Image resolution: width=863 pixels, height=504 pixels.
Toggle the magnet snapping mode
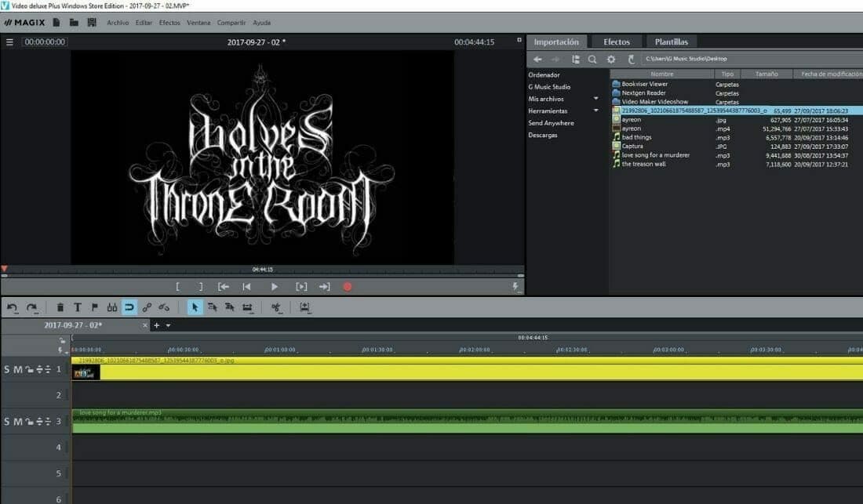[129, 308]
